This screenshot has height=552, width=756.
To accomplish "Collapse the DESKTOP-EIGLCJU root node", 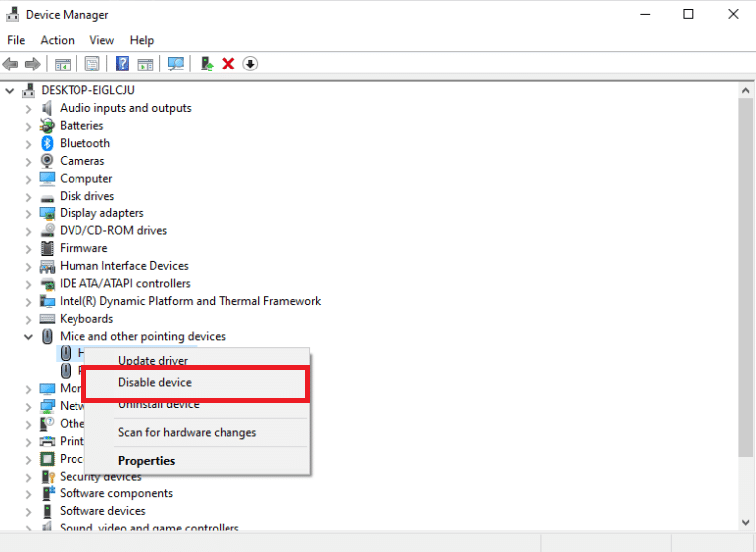I will (x=10, y=90).
